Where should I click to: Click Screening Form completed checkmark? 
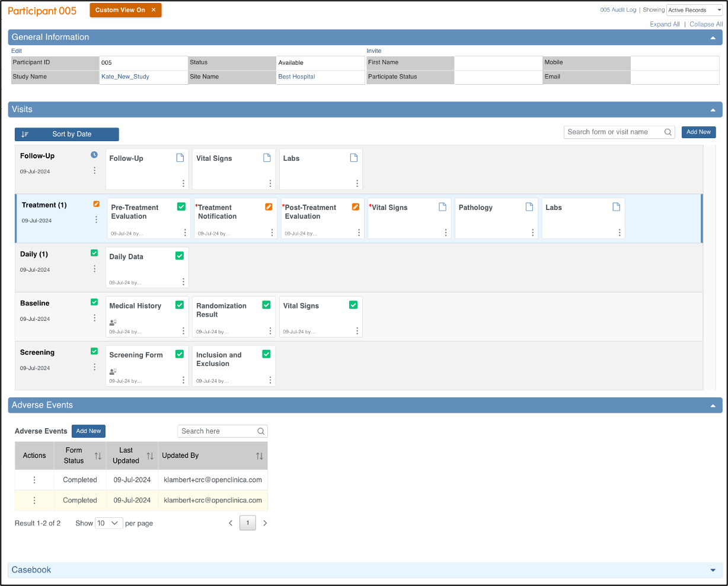click(180, 354)
